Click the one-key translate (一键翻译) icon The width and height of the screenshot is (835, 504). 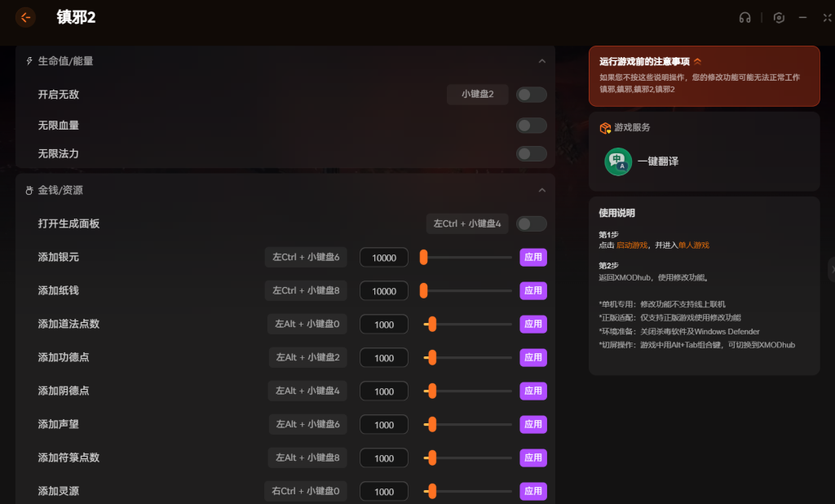(x=618, y=161)
